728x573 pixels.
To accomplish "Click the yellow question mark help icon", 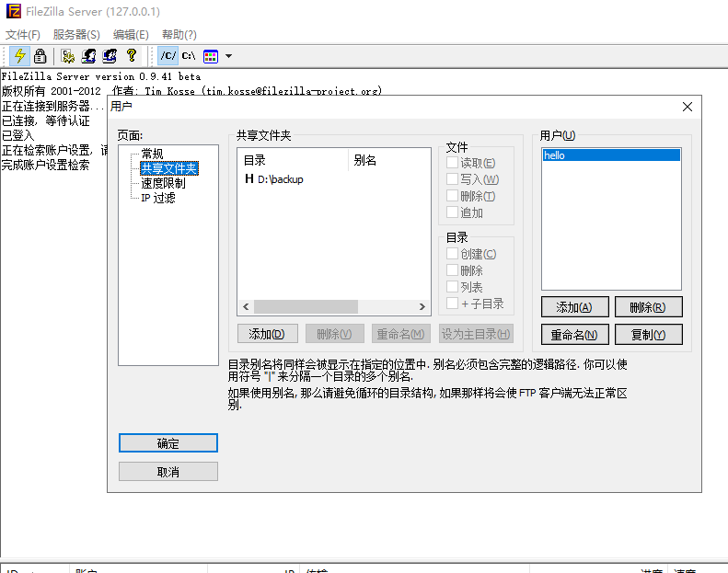I will point(132,56).
